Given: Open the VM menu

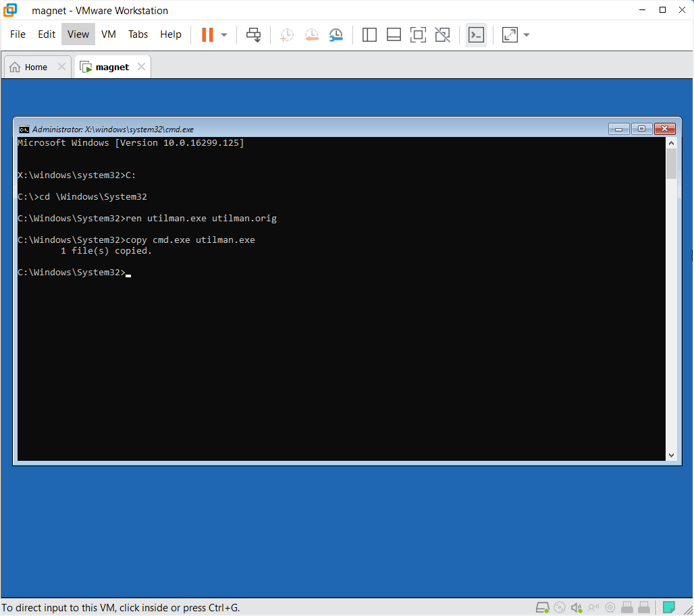Looking at the screenshot, I should click(x=109, y=34).
